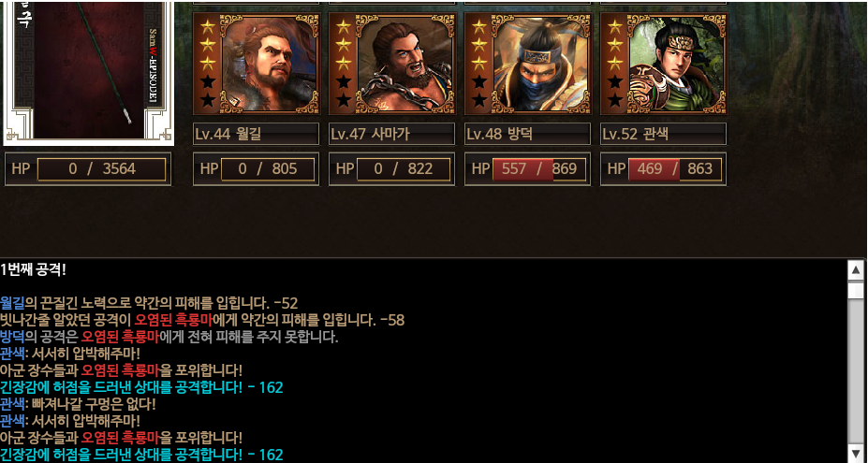Click the bottom black star of 사마가
Image resolution: width=868 pixels, height=463 pixels.
[344, 100]
